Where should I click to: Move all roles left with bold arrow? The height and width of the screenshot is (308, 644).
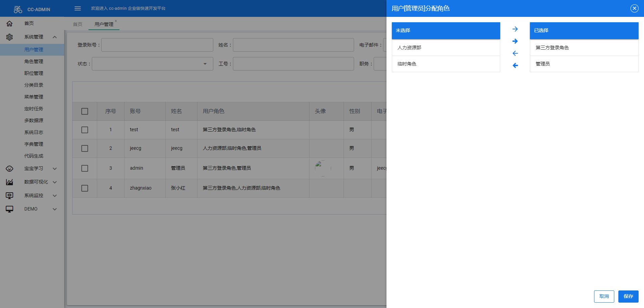[515, 65]
